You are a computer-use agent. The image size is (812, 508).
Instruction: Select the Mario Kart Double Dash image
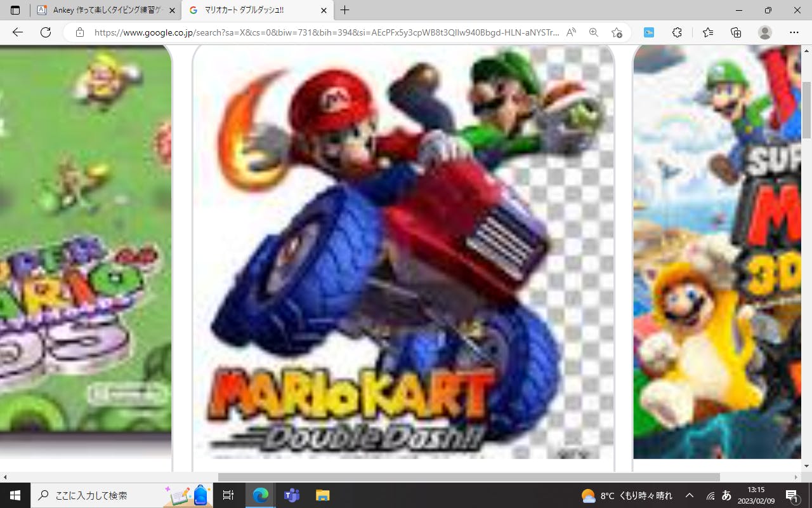pos(403,254)
